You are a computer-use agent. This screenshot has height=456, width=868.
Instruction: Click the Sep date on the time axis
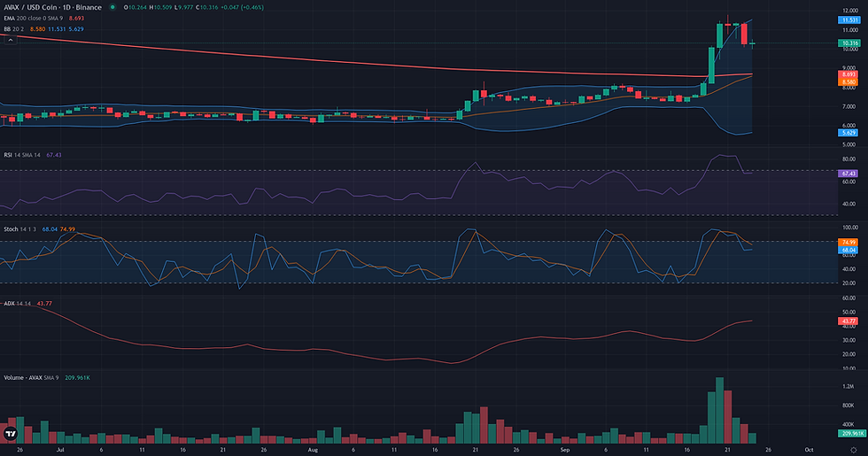(x=565, y=450)
